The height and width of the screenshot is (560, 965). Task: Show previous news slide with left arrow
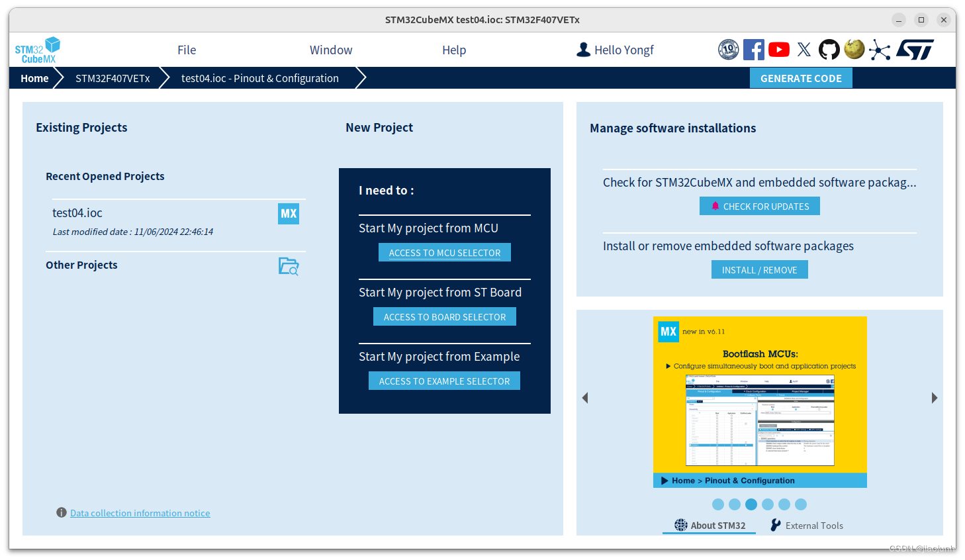585,398
